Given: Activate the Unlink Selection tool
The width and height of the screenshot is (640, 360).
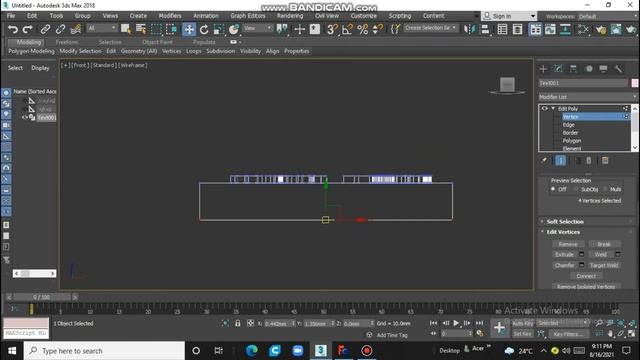Looking at the screenshot, I should [x=60, y=29].
